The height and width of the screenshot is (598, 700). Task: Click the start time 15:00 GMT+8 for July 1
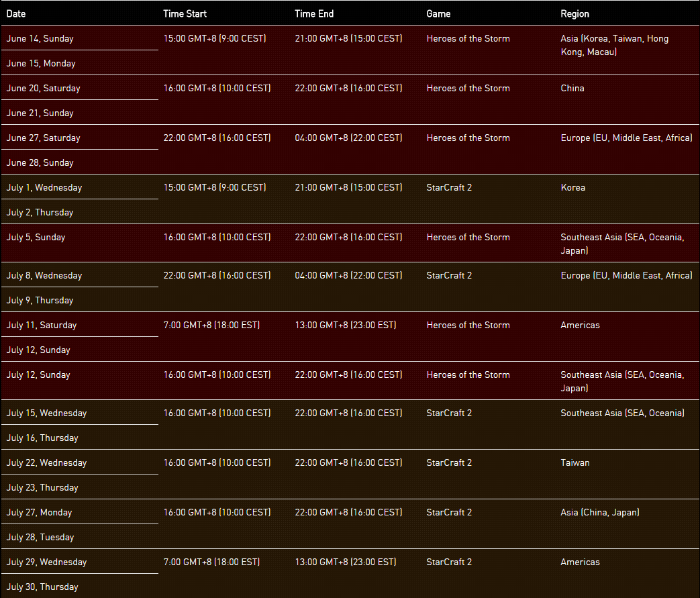point(215,187)
